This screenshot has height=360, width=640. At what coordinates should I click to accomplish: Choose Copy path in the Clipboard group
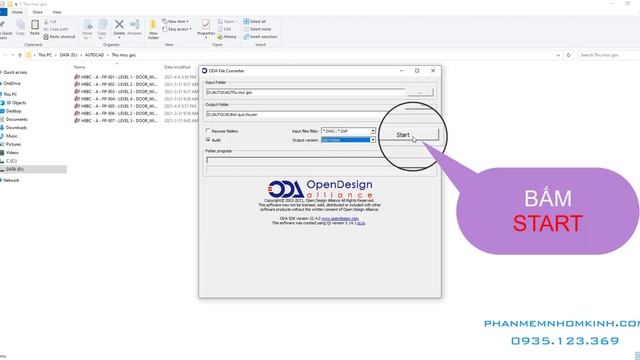(56, 29)
